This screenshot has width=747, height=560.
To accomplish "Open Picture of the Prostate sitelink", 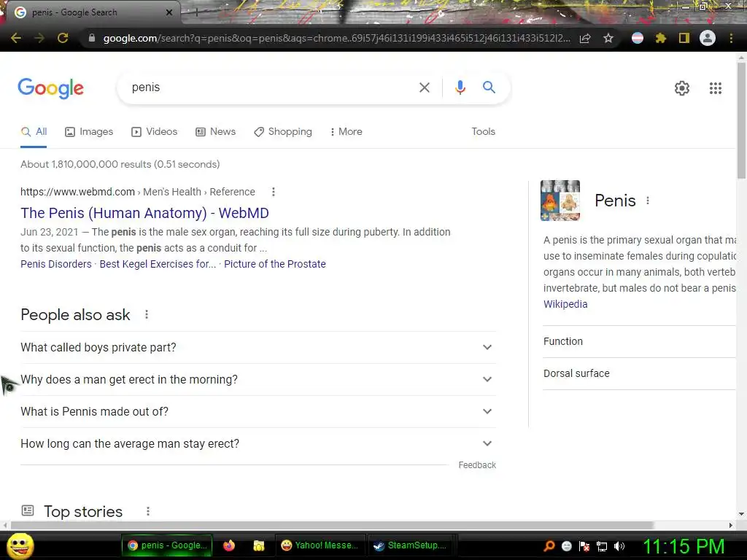I will (275, 264).
